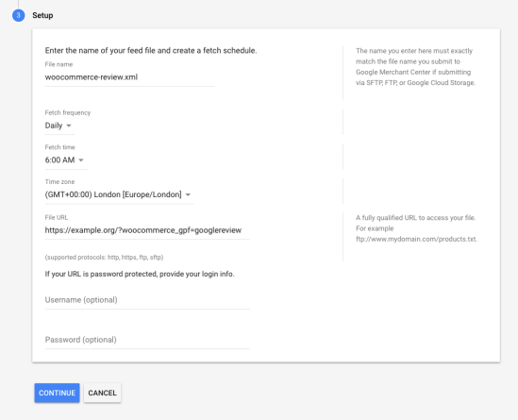Viewport: 518px width, 420px height.
Task: Click the fully qualified URL help text
Action: [x=417, y=228]
